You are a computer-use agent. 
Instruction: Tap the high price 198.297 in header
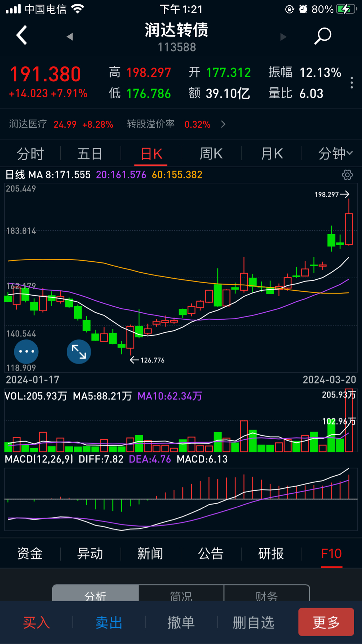pos(149,72)
